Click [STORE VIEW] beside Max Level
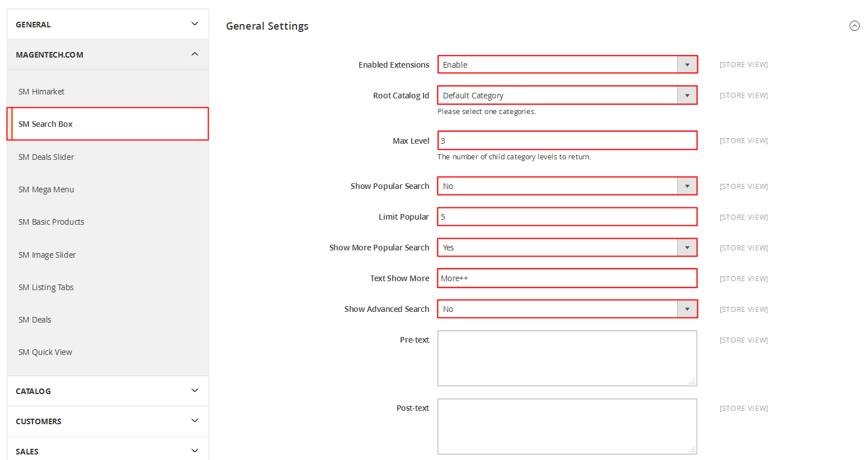 click(x=744, y=141)
